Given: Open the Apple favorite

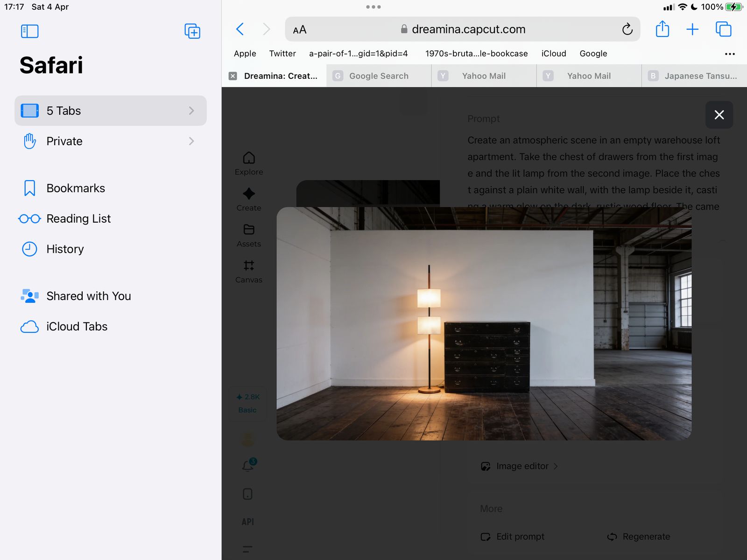Looking at the screenshot, I should [245, 54].
